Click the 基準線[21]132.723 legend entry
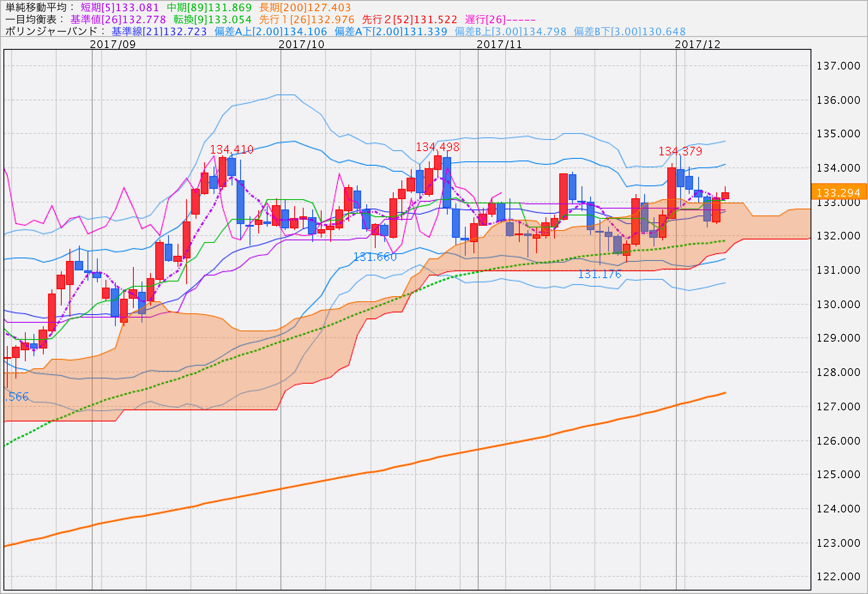868x594 pixels. [x=159, y=31]
